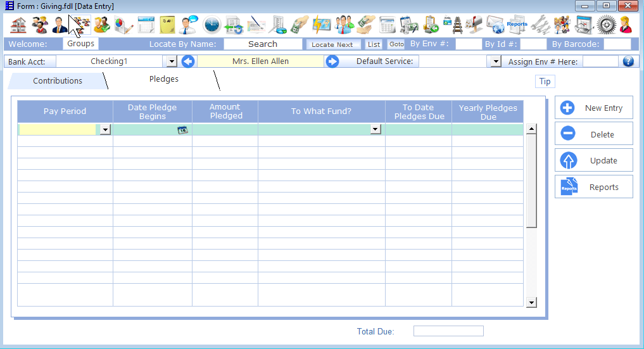The image size is (644, 349).
Task: Click the calendar with money and pen icon
Action: tap(409, 25)
